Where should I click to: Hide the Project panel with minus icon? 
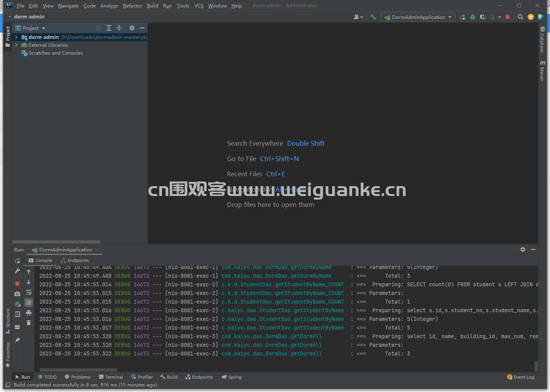(x=142, y=28)
